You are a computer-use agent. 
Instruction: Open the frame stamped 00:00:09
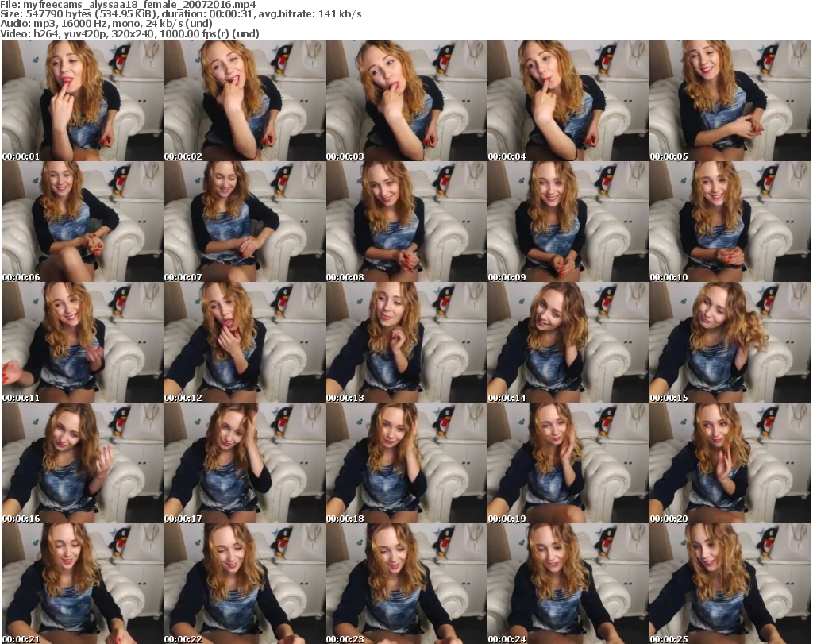pyautogui.click(x=568, y=222)
